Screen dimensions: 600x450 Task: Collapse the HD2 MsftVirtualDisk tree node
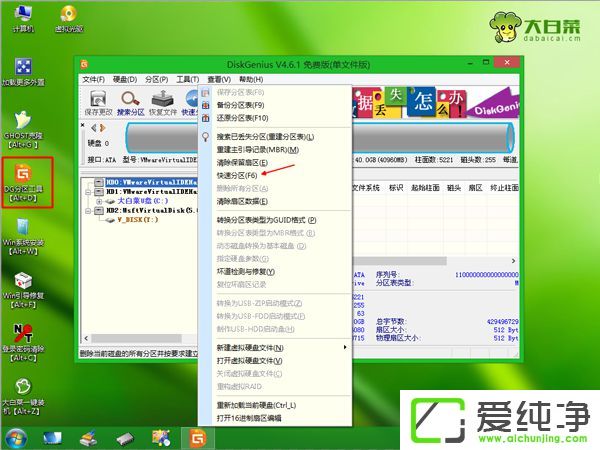[x=89, y=211]
